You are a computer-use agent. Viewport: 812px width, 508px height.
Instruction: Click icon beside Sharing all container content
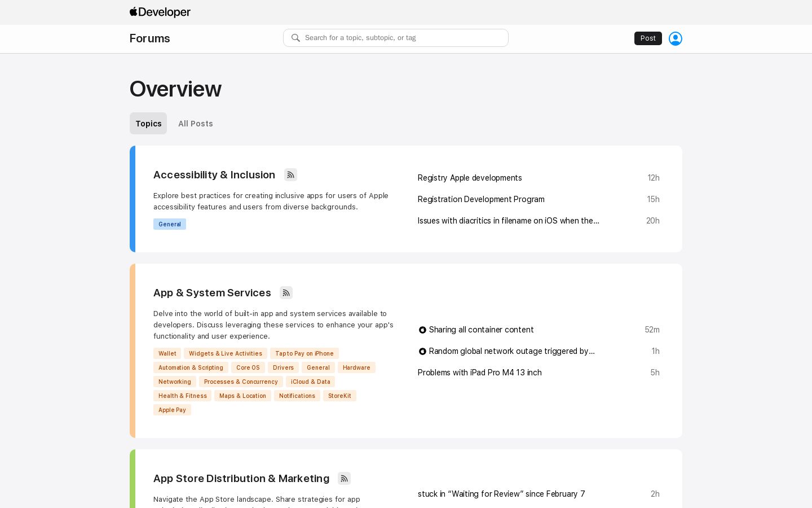coord(422,330)
